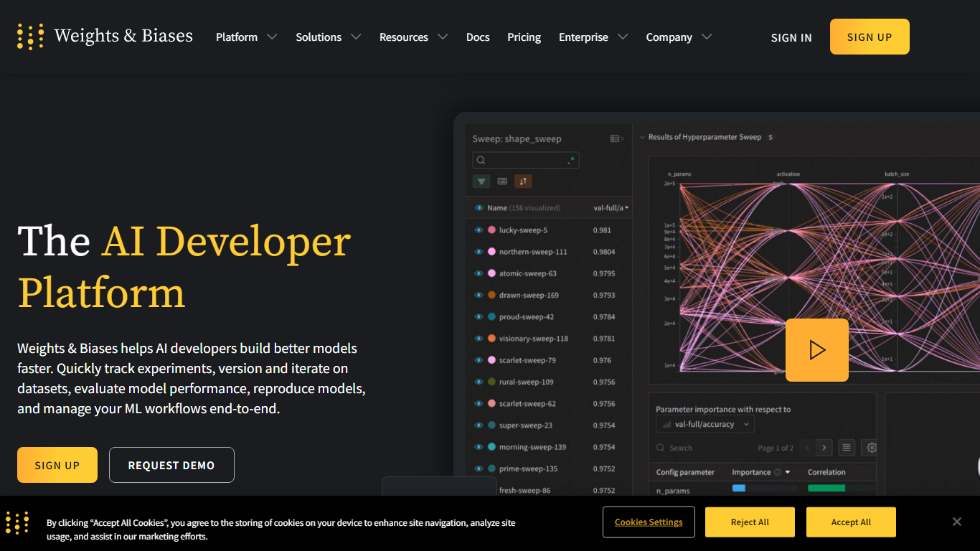Open the Docs page

(x=478, y=37)
